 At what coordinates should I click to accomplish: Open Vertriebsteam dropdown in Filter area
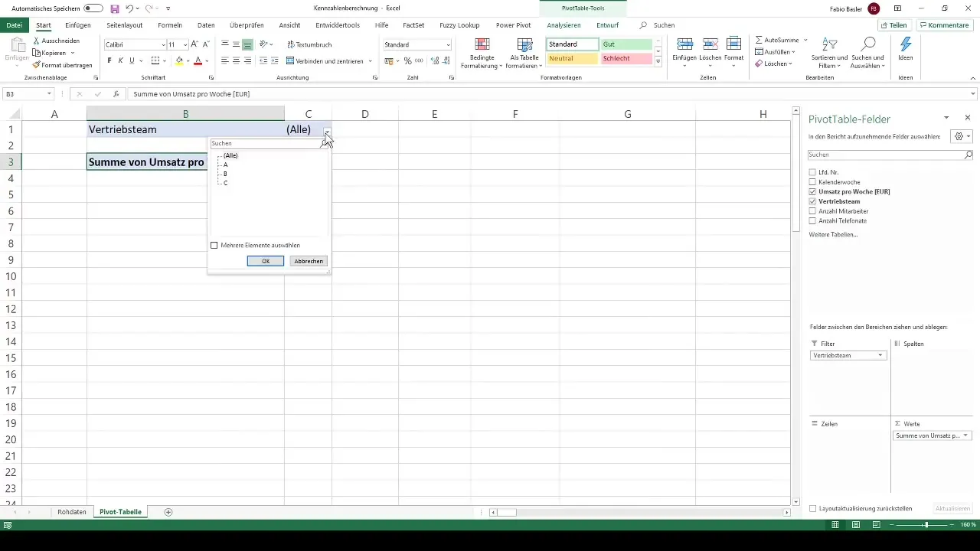880,356
